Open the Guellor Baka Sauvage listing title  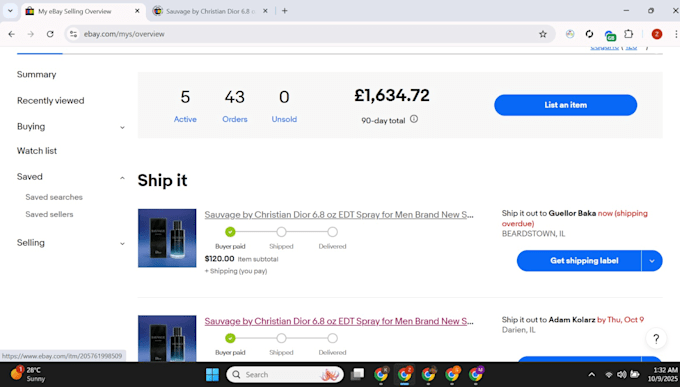coord(339,215)
